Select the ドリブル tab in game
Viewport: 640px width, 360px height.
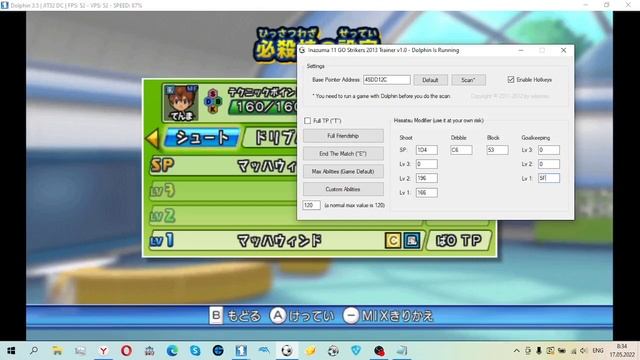271,138
